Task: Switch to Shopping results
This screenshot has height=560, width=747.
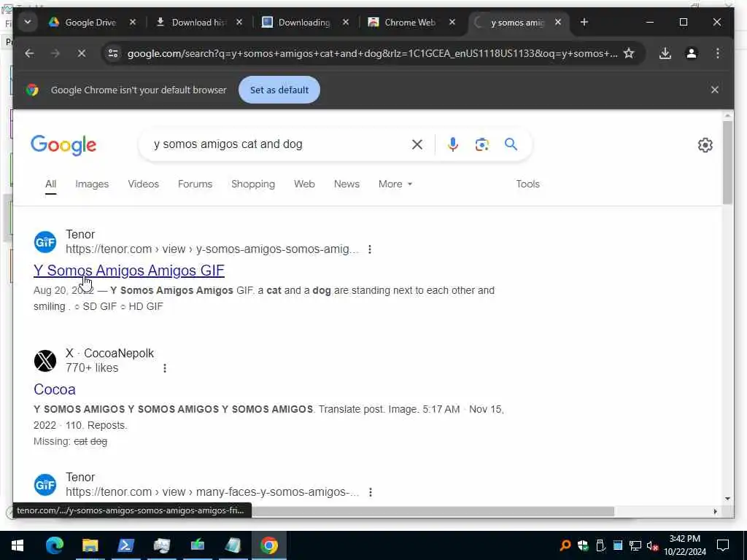Action: 253,184
